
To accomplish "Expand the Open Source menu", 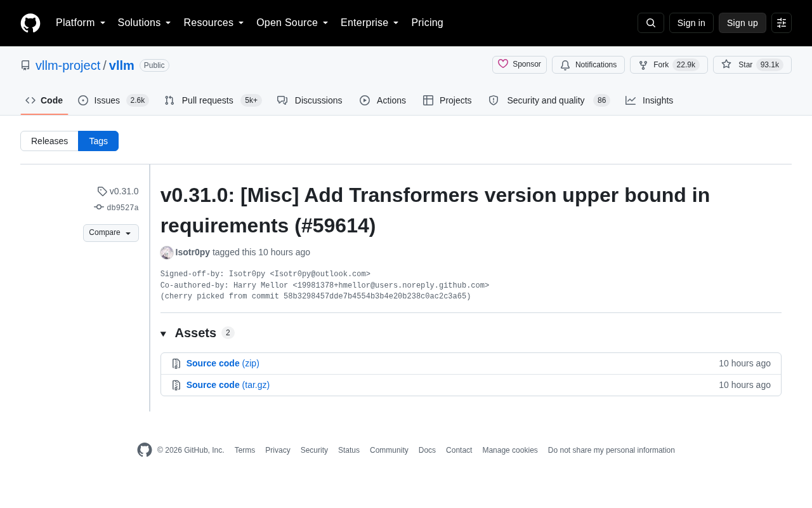I will 292,23.
